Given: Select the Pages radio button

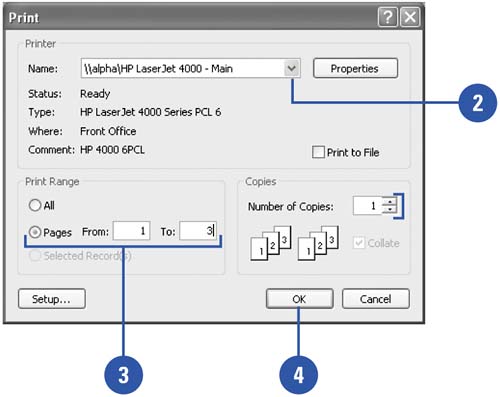Looking at the screenshot, I should 35,232.
